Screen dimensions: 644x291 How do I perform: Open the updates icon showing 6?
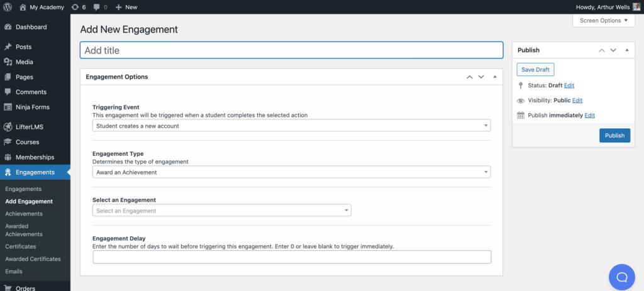point(79,7)
